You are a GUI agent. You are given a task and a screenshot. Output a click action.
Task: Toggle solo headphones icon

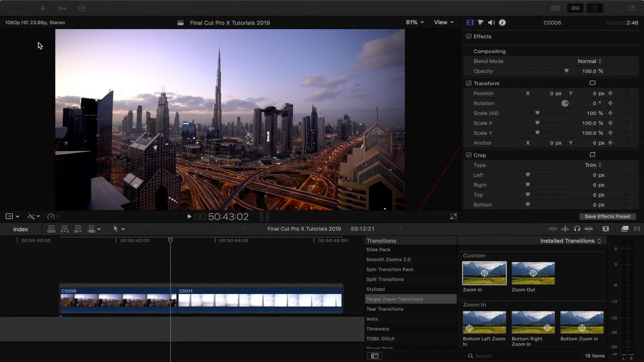point(577,229)
